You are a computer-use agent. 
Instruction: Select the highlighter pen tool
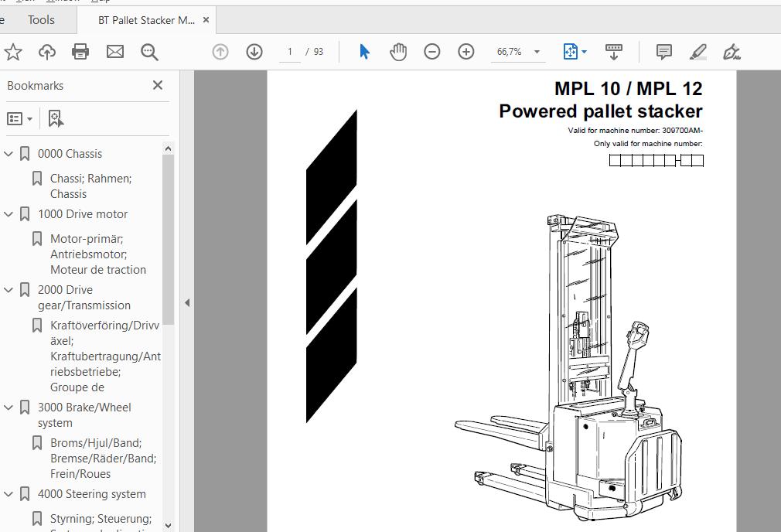[697, 52]
